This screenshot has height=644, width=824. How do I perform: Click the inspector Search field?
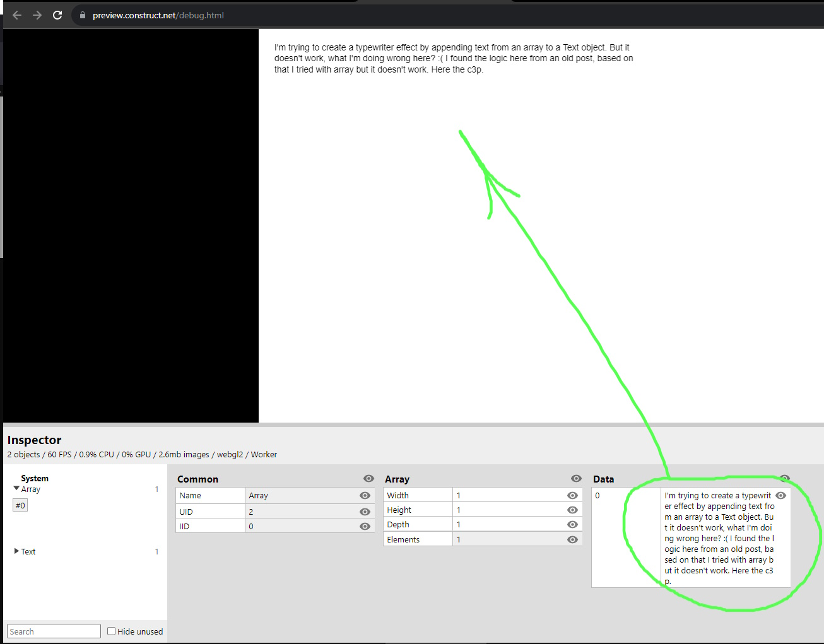coord(54,631)
